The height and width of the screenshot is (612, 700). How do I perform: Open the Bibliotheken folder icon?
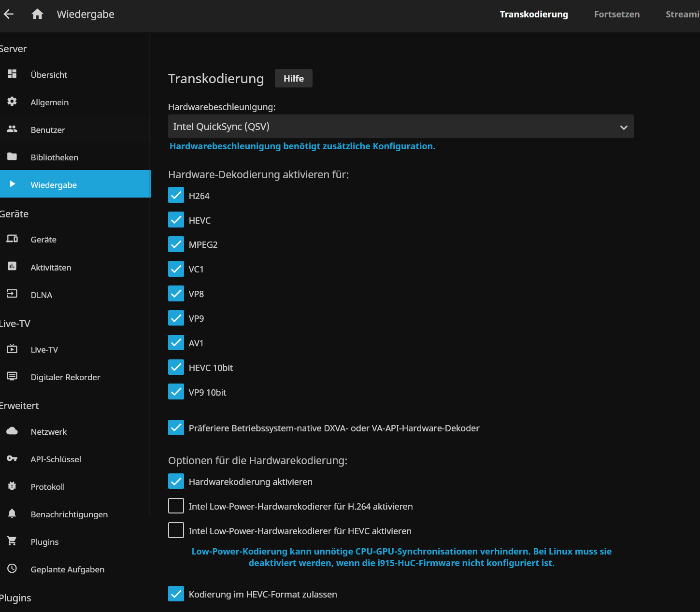tap(12, 157)
